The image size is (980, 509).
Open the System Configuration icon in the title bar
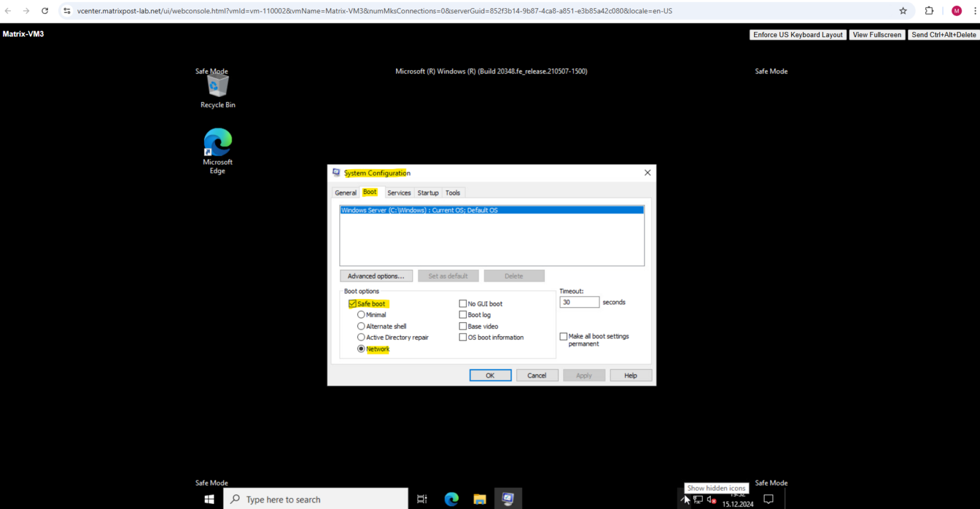pos(336,173)
